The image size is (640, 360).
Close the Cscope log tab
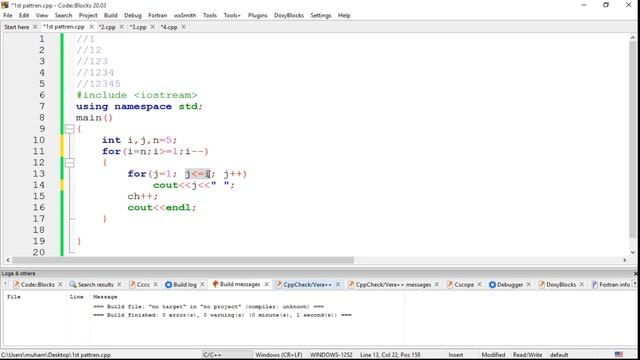pos(480,284)
